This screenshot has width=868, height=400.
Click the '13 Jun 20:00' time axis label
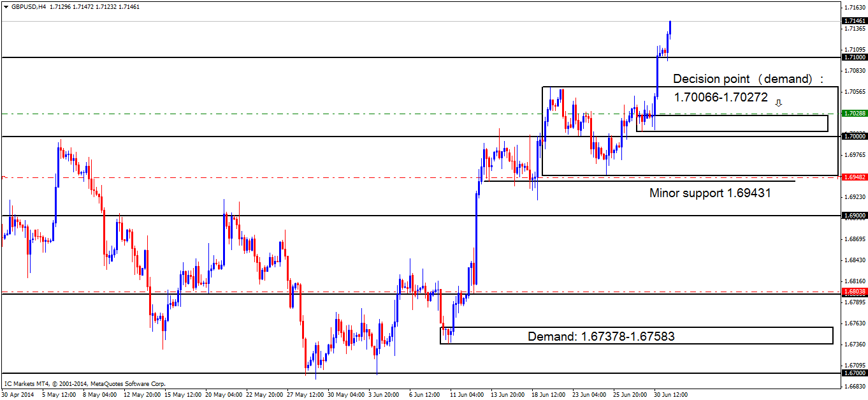point(508,395)
